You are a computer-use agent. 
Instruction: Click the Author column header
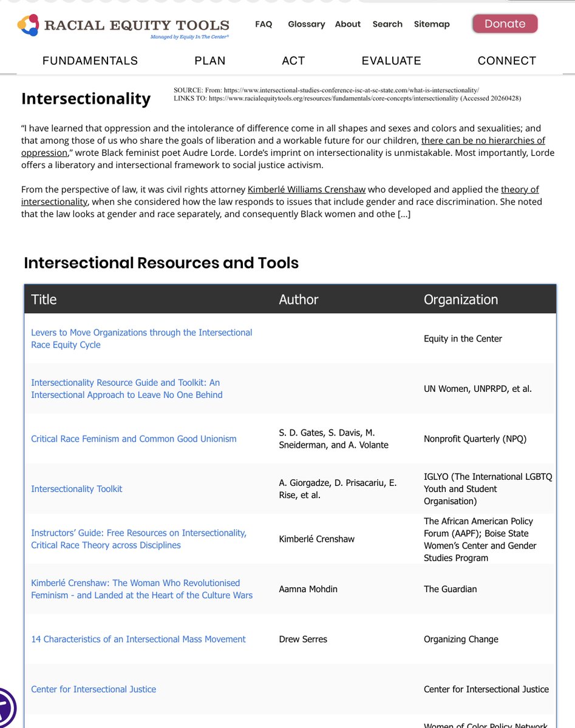pos(299,299)
